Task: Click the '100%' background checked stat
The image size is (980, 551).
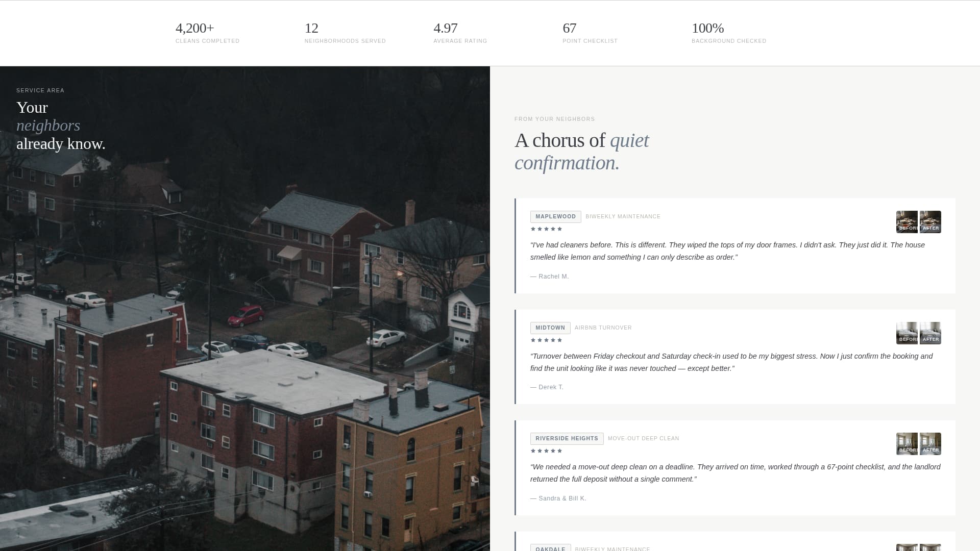Action: pyautogui.click(x=708, y=28)
